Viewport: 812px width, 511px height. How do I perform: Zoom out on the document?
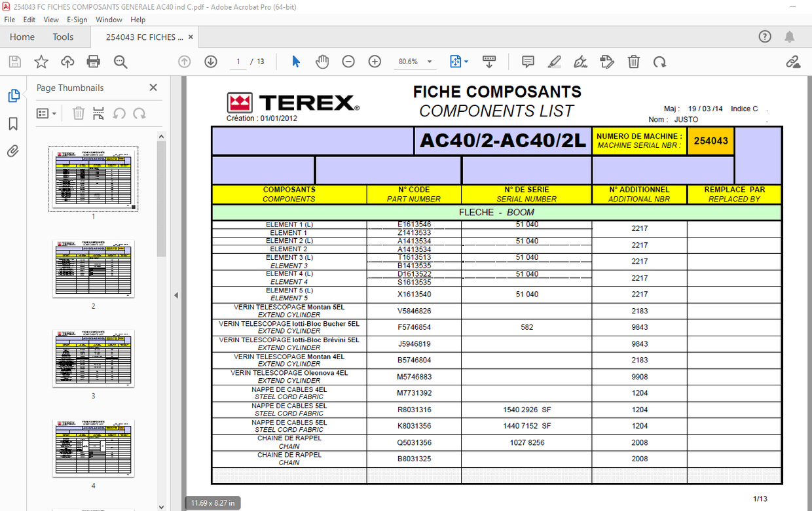coord(348,61)
